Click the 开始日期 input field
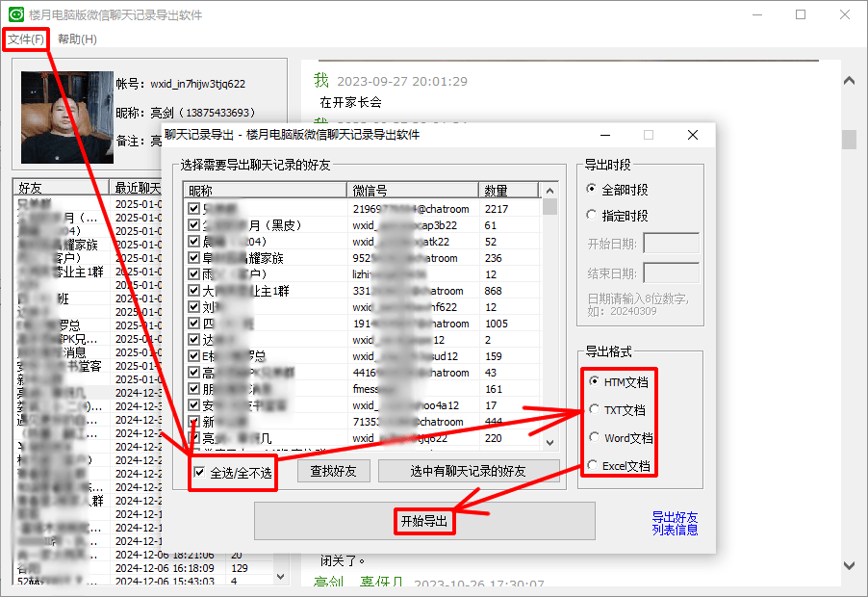Screen dimensions: 868x597 tap(671, 243)
